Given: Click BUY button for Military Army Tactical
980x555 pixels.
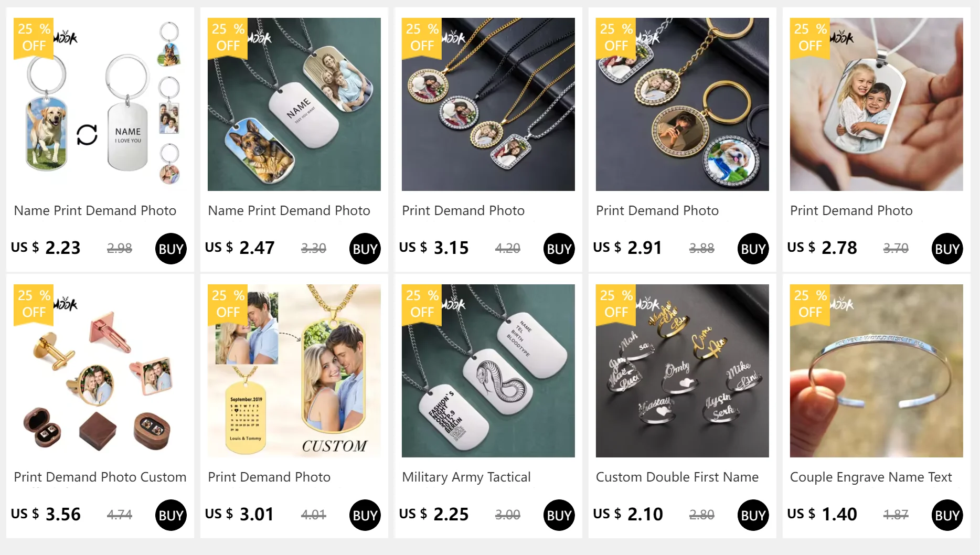Looking at the screenshot, I should 559,515.
